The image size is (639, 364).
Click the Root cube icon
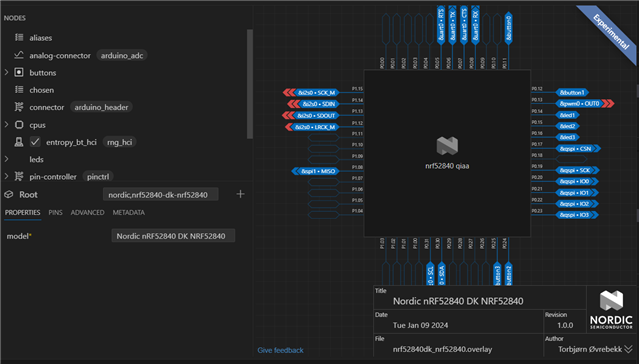pos(9,194)
